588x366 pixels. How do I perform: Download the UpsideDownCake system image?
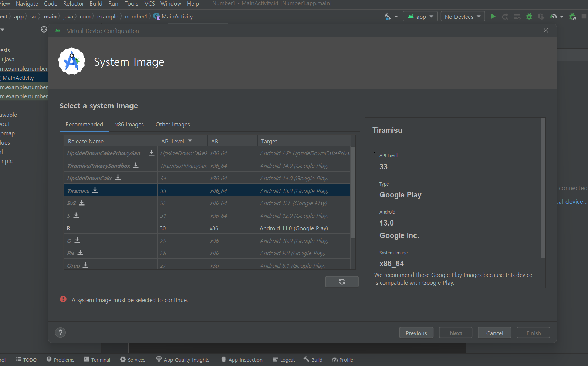pos(118,178)
